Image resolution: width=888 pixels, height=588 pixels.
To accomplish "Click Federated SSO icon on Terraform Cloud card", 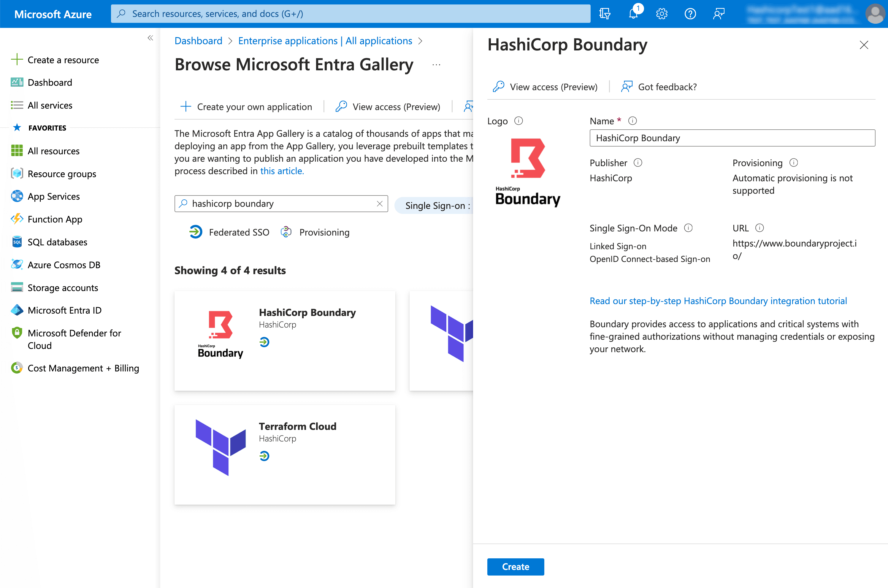I will (264, 456).
